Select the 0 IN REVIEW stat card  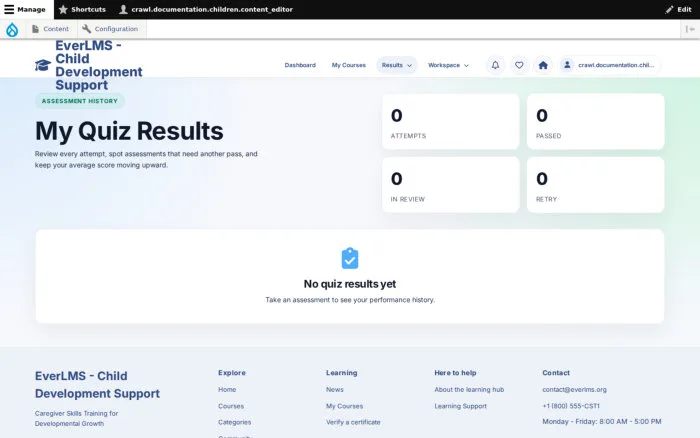click(451, 184)
